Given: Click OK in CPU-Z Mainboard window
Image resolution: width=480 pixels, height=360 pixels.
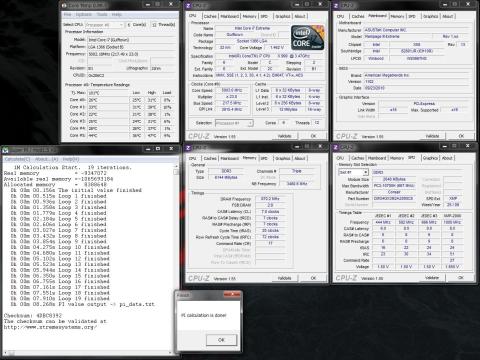Looking at the screenshot, I should [x=461, y=136].
